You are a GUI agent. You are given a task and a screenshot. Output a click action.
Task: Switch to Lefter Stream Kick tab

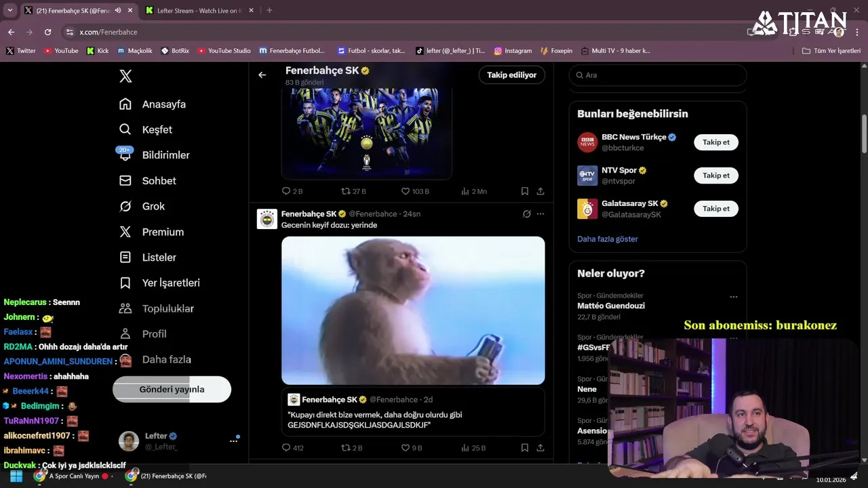coord(198,11)
